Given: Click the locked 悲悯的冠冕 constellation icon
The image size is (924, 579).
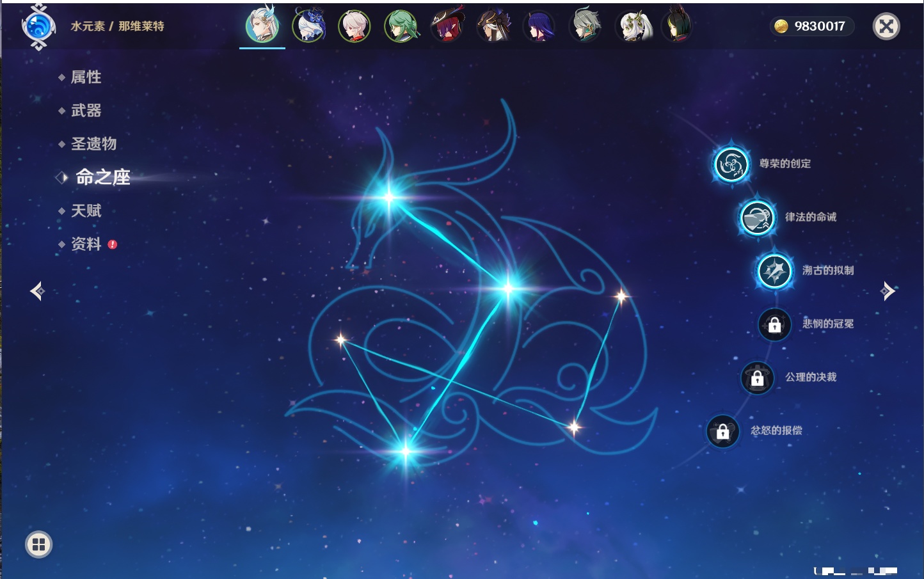Looking at the screenshot, I should point(774,324).
